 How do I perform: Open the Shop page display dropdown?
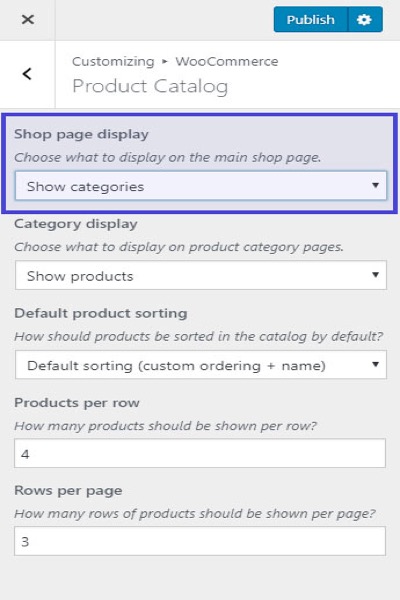tap(201, 186)
